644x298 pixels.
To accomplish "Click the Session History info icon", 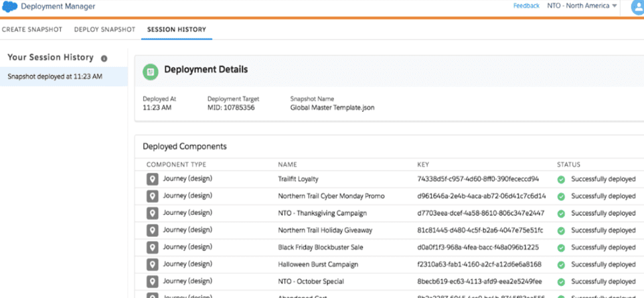I will pos(104,58).
